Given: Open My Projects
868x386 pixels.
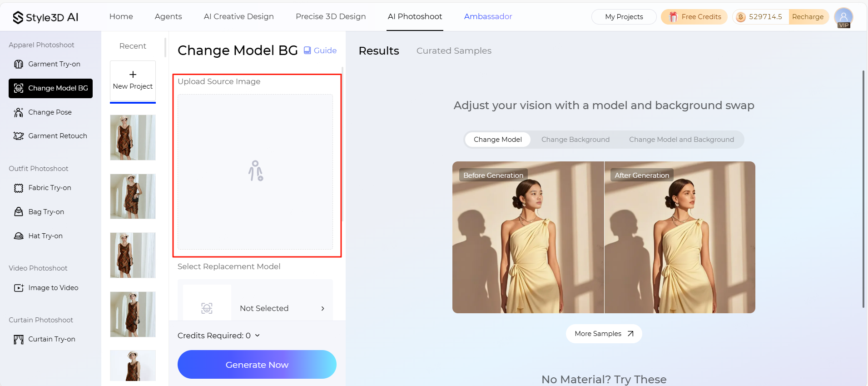Looking at the screenshot, I should (623, 16).
